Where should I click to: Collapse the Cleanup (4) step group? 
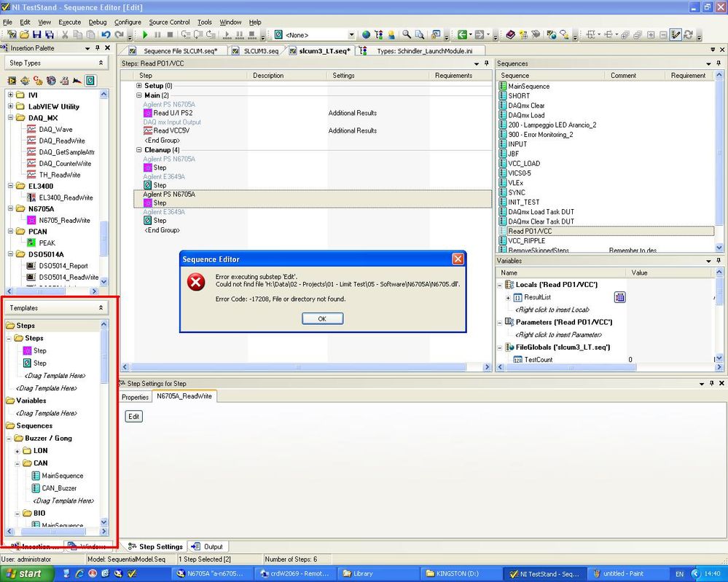(x=138, y=150)
